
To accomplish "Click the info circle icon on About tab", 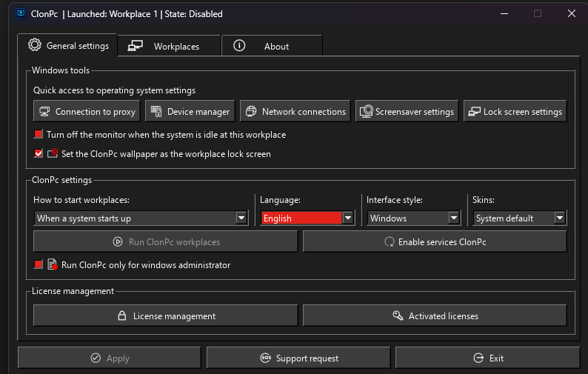I will tap(239, 46).
